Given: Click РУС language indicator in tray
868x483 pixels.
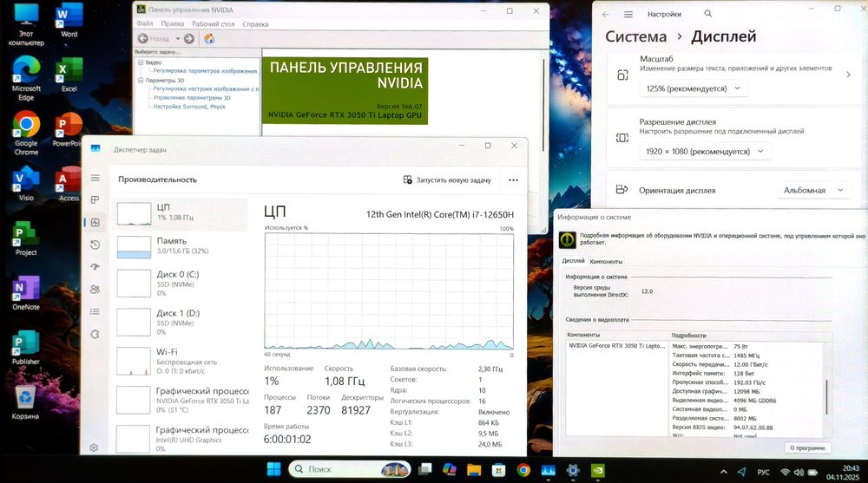Looking at the screenshot, I should (x=763, y=472).
